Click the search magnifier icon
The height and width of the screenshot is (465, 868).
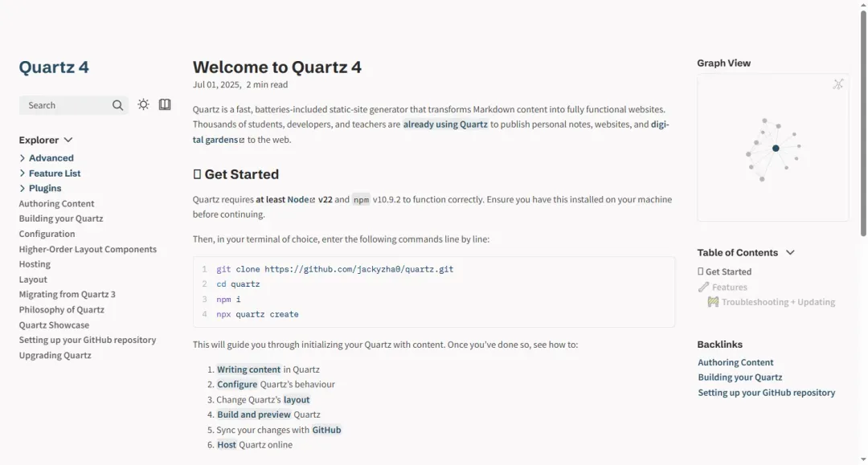point(117,105)
